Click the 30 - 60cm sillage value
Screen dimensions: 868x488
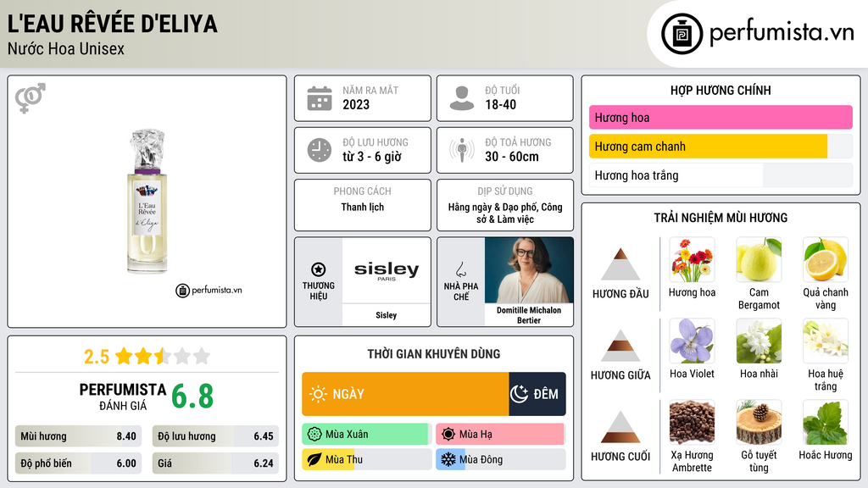[x=512, y=157]
